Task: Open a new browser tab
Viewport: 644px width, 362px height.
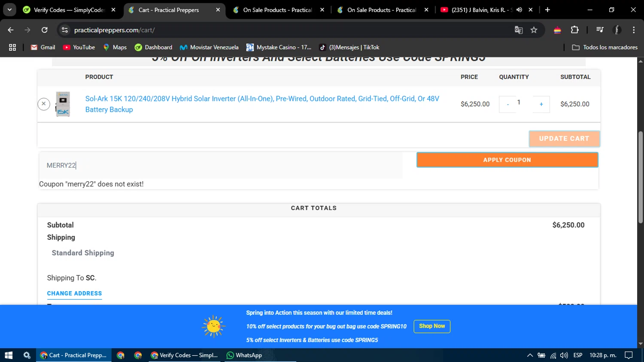Action: [x=547, y=10]
